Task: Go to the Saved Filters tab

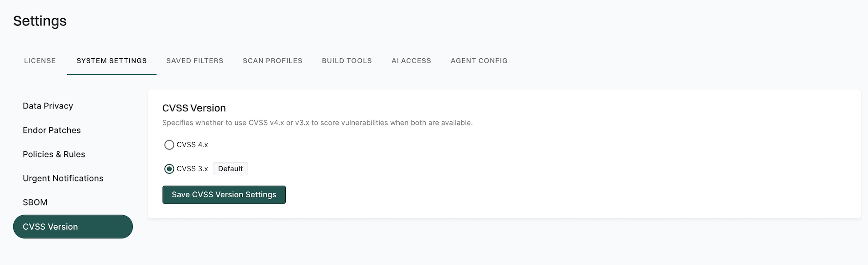Action: 195,61
